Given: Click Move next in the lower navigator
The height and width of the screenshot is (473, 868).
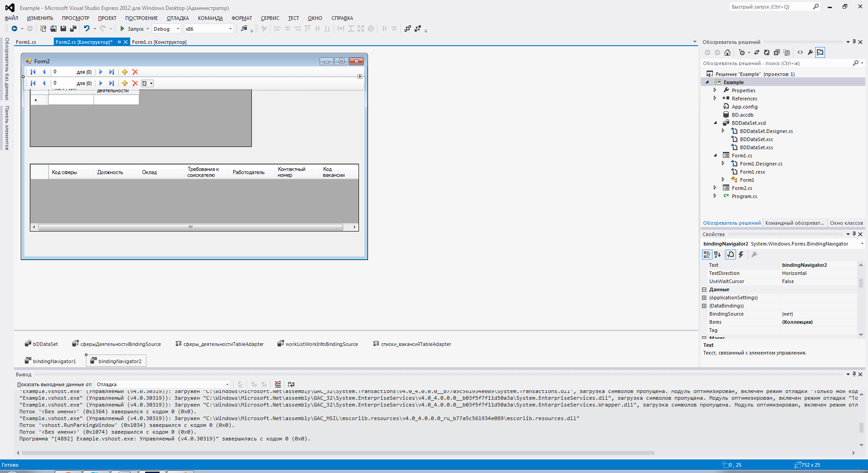Looking at the screenshot, I should point(101,83).
